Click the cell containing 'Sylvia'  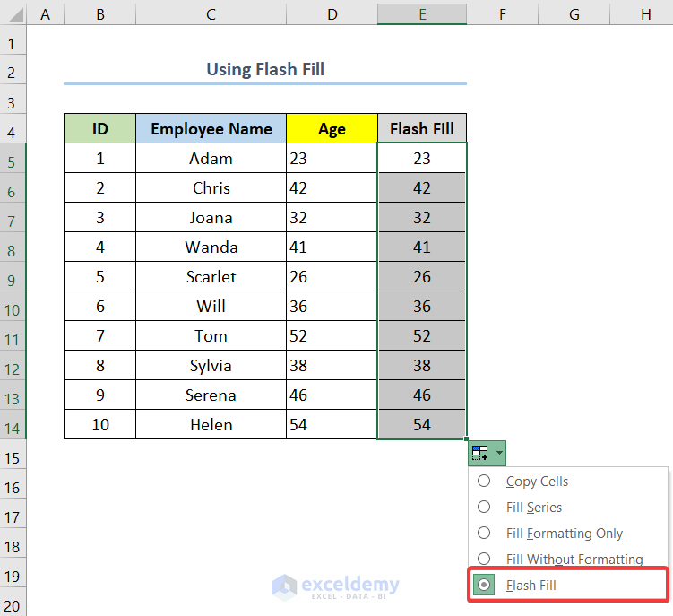coord(211,365)
